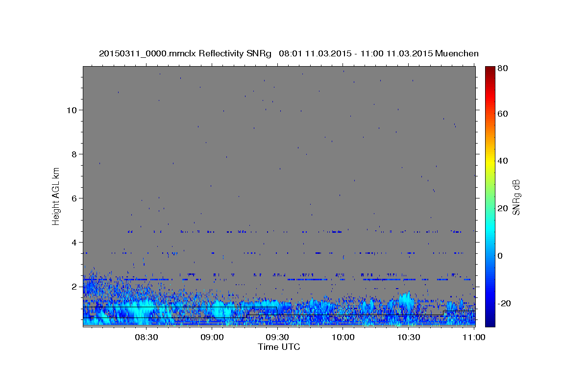Select the 'Height AGL km' y-axis label
The width and height of the screenshot is (588, 392).
click(x=56, y=196)
